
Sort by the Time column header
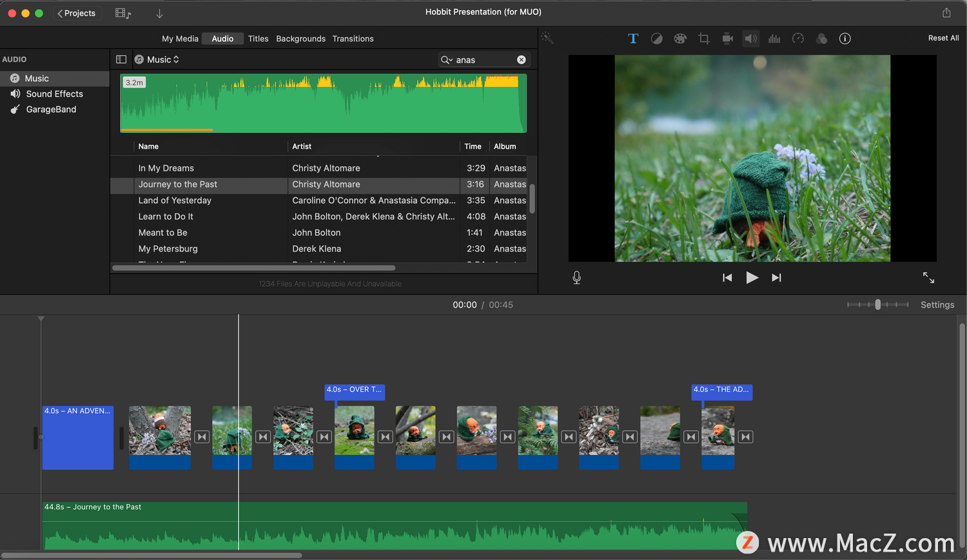[474, 146]
